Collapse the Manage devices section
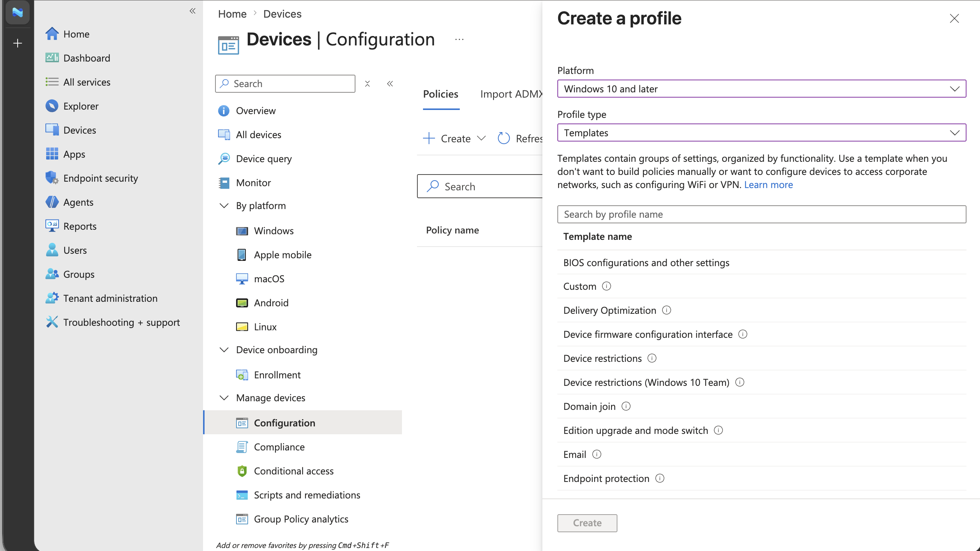The image size is (980, 551). [224, 397]
